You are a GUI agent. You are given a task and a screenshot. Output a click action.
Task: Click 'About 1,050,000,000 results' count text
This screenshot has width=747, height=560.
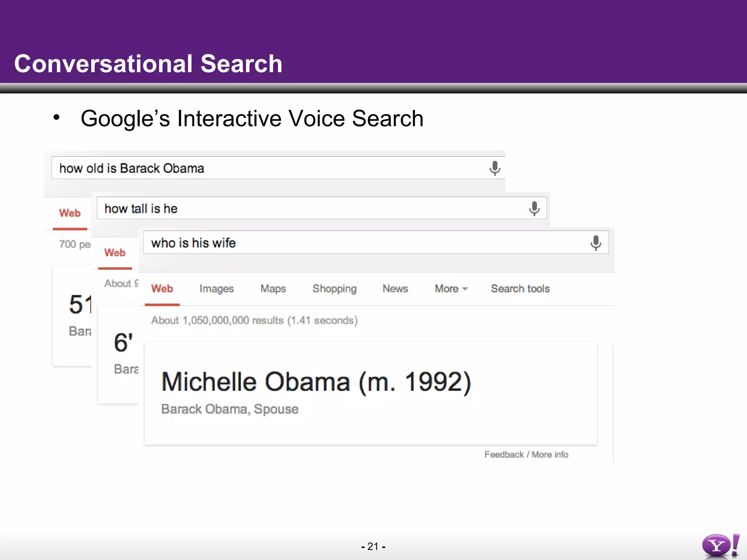(254, 320)
